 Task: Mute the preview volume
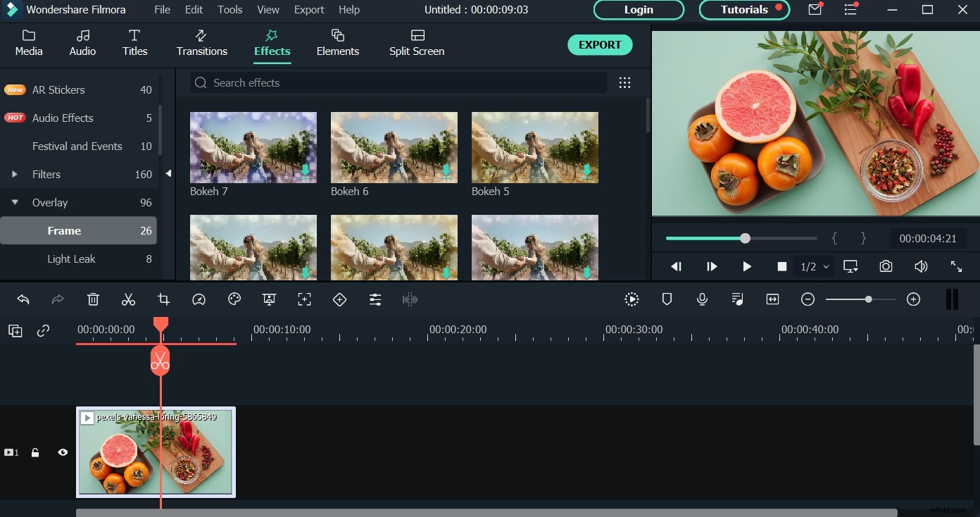tap(921, 266)
